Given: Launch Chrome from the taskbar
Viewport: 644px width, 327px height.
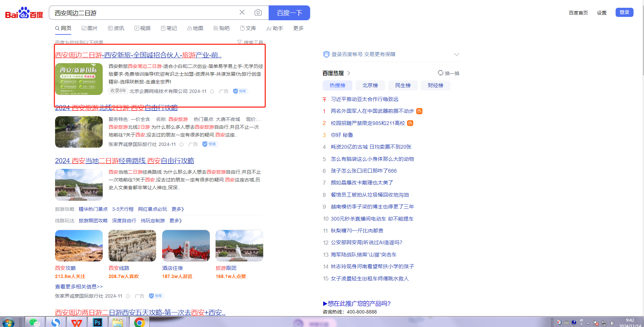Looking at the screenshot, I should [x=139, y=322].
